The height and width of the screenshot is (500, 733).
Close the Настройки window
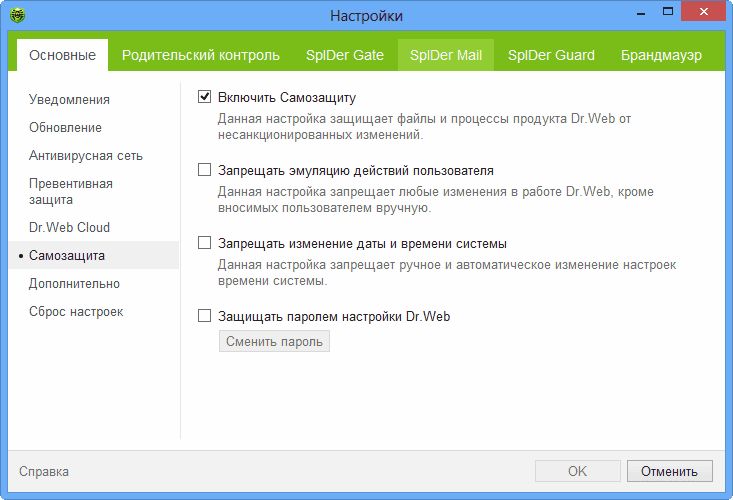(x=704, y=12)
